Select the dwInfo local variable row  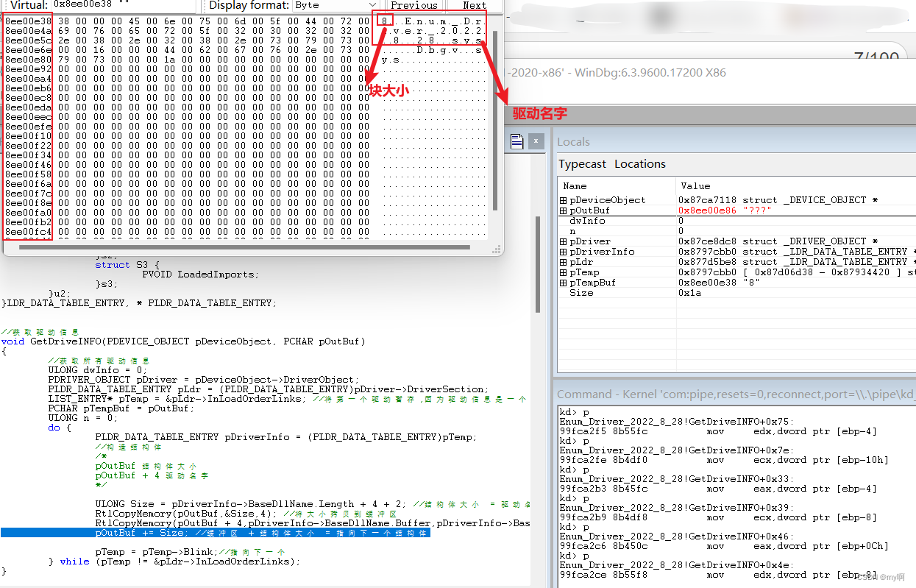(x=736, y=221)
